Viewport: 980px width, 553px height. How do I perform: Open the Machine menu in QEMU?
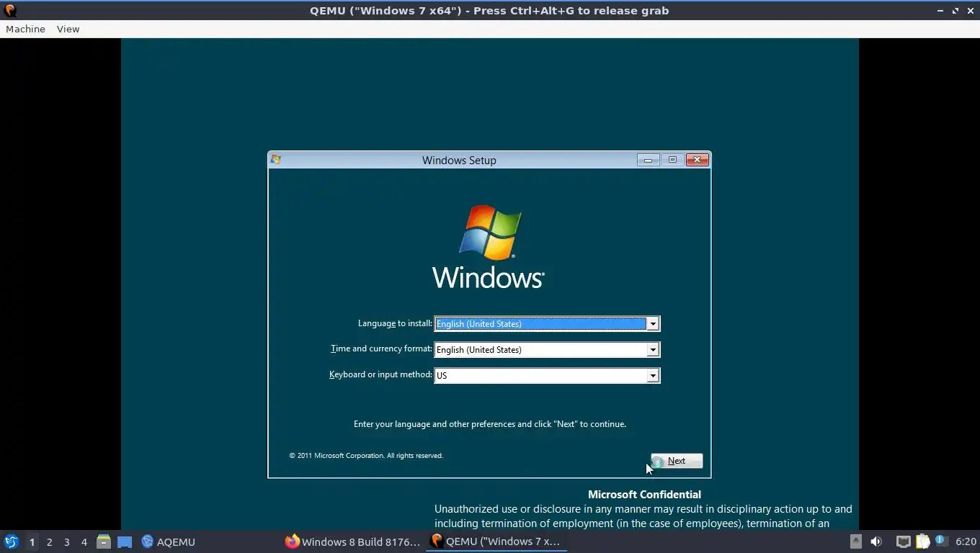25,29
